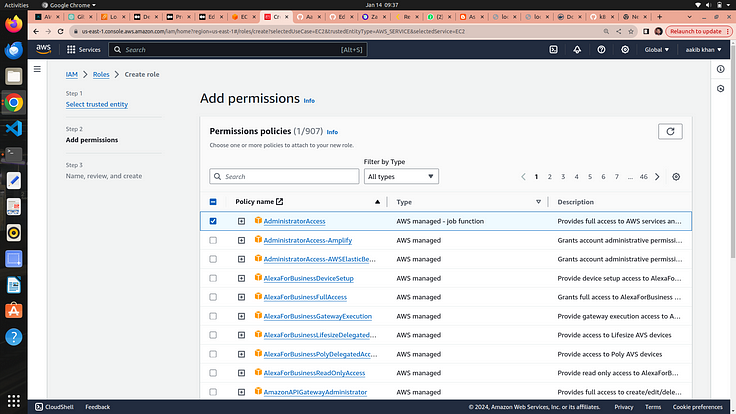Screen dimensions: 736x414
Task: Go back in Chrome
Action: point(36,31)
